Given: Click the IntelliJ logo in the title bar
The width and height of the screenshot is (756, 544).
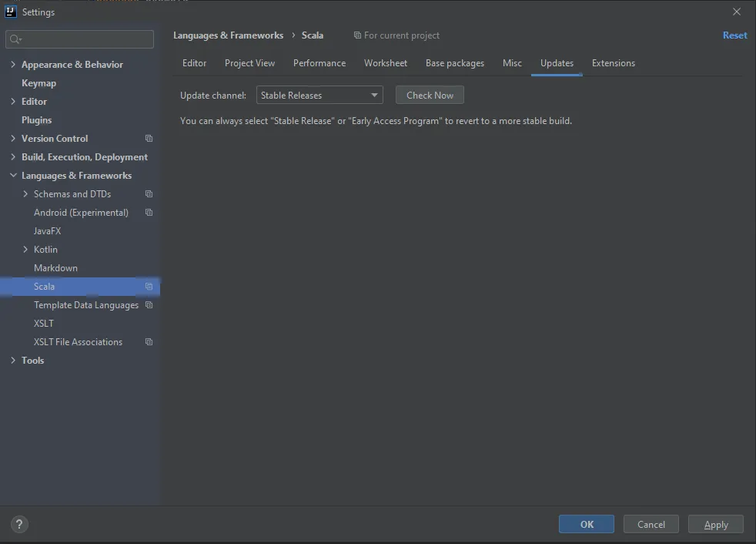Looking at the screenshot, I should tap(10, 12).
